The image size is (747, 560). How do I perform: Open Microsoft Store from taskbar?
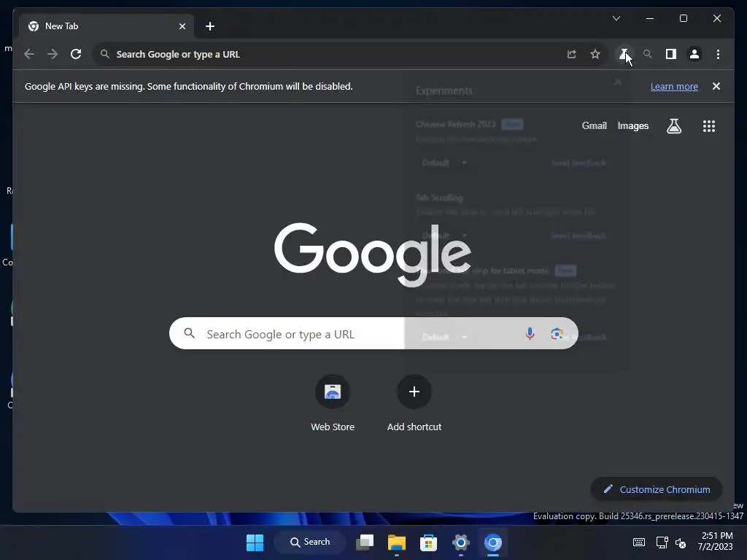428,542
